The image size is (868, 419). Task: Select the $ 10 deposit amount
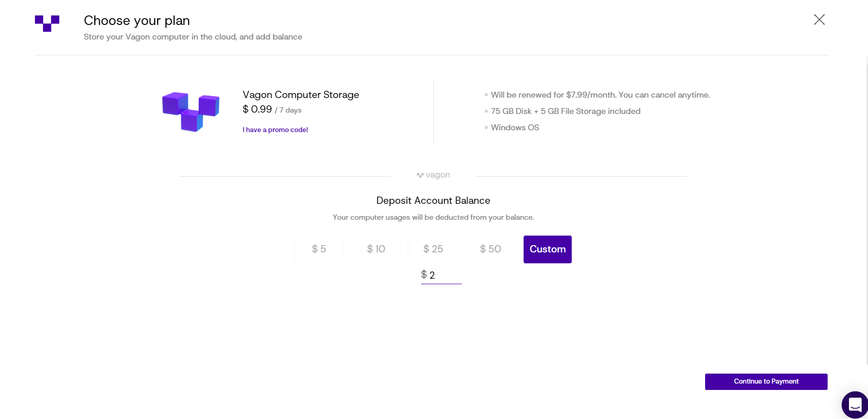[376, 249]
